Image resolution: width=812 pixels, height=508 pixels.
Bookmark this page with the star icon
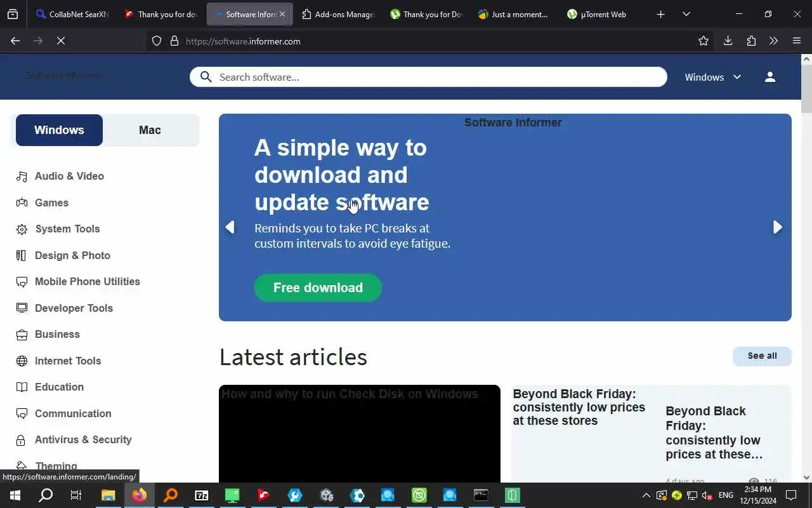[704, 41]
